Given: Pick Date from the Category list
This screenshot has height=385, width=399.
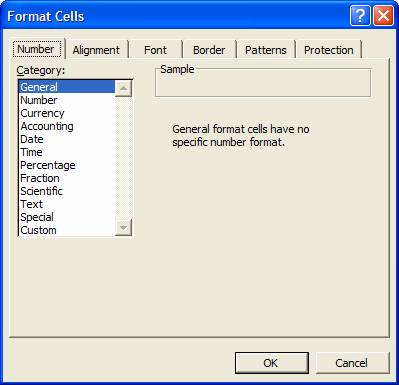Looking at the screenshot, I should click(x=32, y=139).
